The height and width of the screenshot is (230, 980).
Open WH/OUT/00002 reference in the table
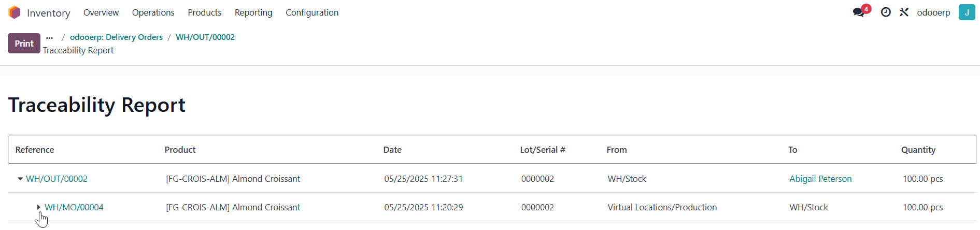56,179
